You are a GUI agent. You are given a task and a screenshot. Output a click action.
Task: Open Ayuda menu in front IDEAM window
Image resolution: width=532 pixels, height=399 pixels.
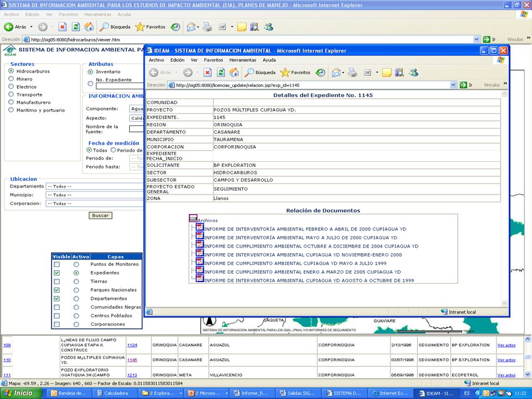(x=269, y=60)
